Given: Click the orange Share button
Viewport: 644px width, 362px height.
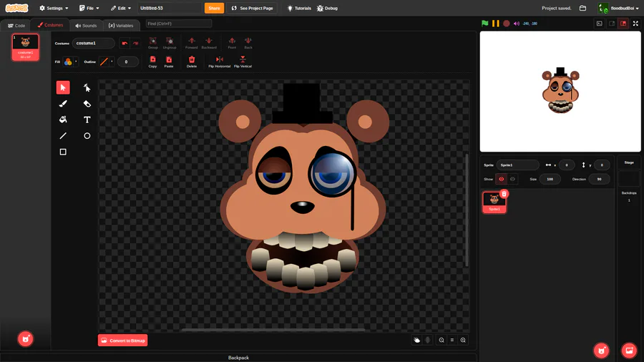Looking at the screenshot, I should (214, 8).
